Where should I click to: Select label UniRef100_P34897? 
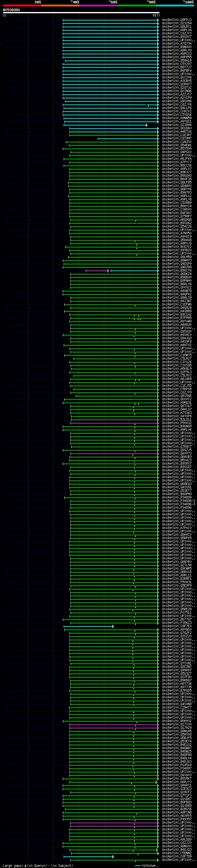pyautogui.click(x=176, y=768)
